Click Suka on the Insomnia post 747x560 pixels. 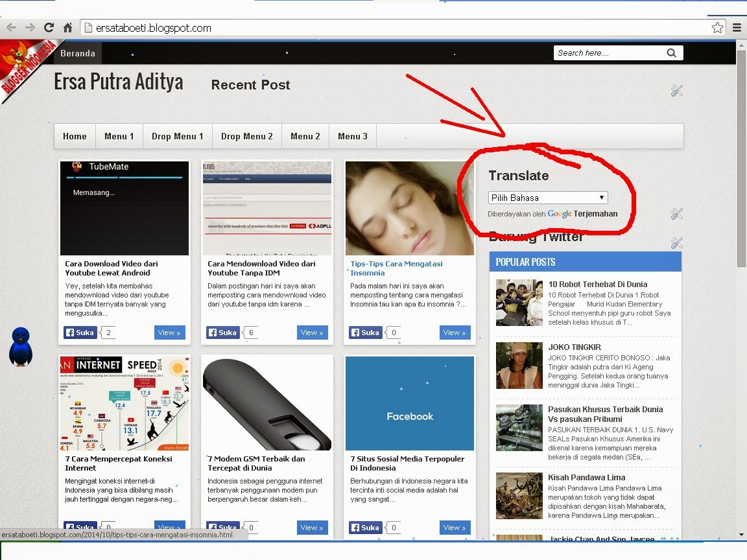[366, 332]
